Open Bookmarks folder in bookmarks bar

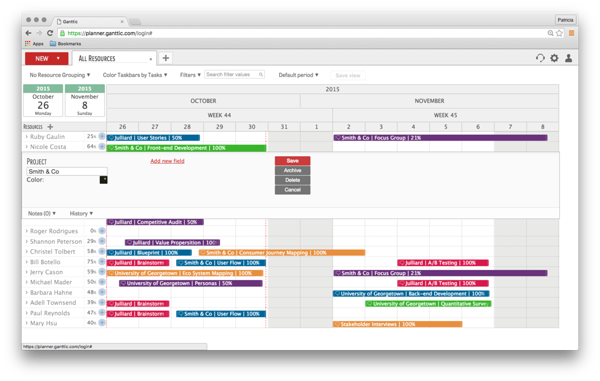65,44
